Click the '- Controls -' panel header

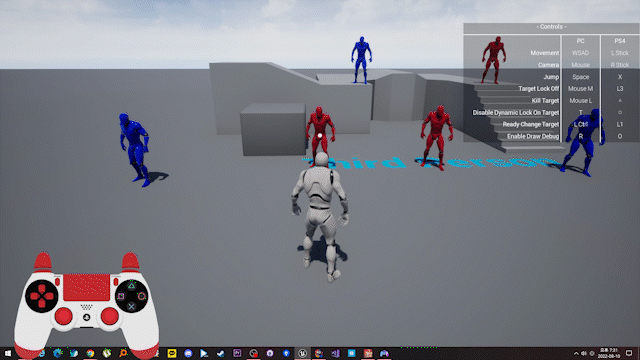pyautogui.click(x=551, y=27)
